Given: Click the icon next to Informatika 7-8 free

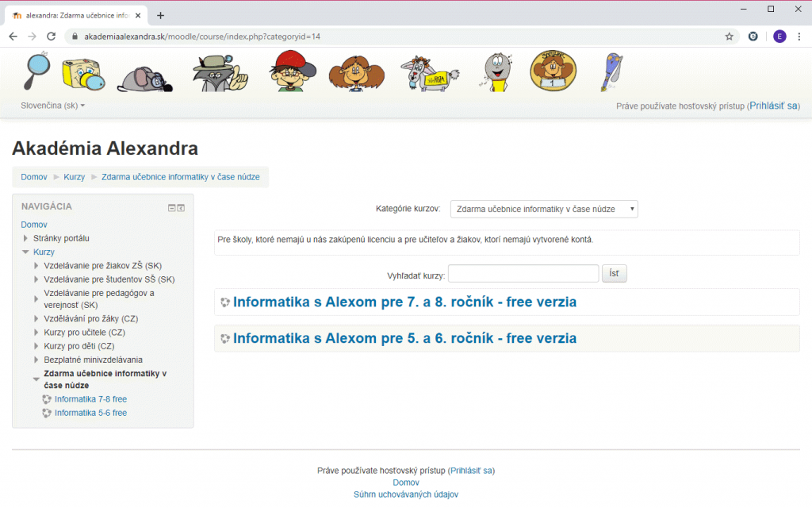Looking at the screenshot, I should pos(47,399).
